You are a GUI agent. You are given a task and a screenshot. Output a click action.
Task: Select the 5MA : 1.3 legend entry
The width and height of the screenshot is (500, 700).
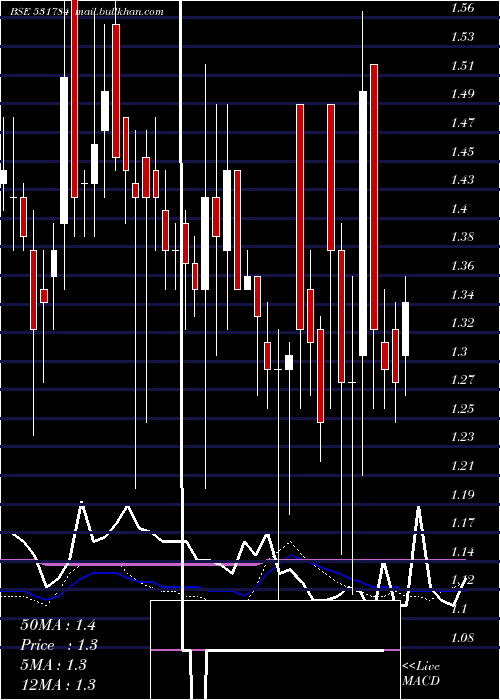[56, 665]
